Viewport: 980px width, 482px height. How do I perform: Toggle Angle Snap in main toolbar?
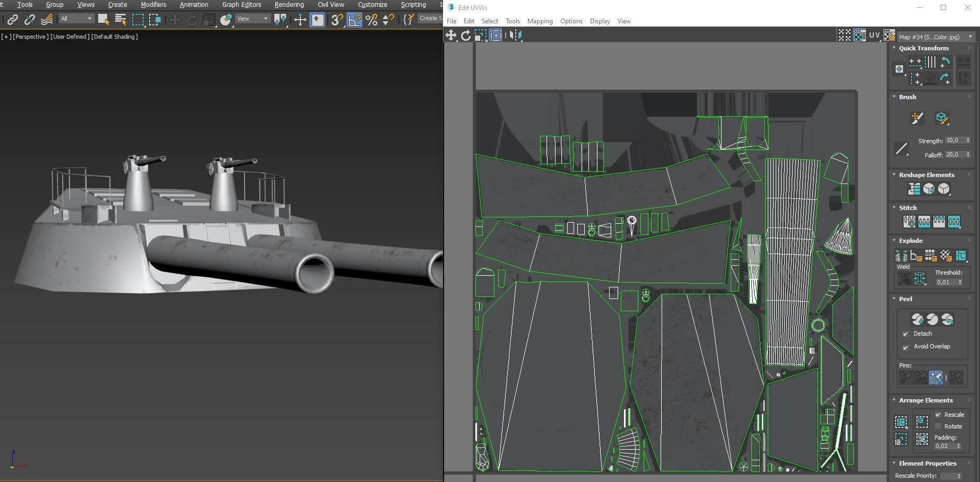pos(354,20)
